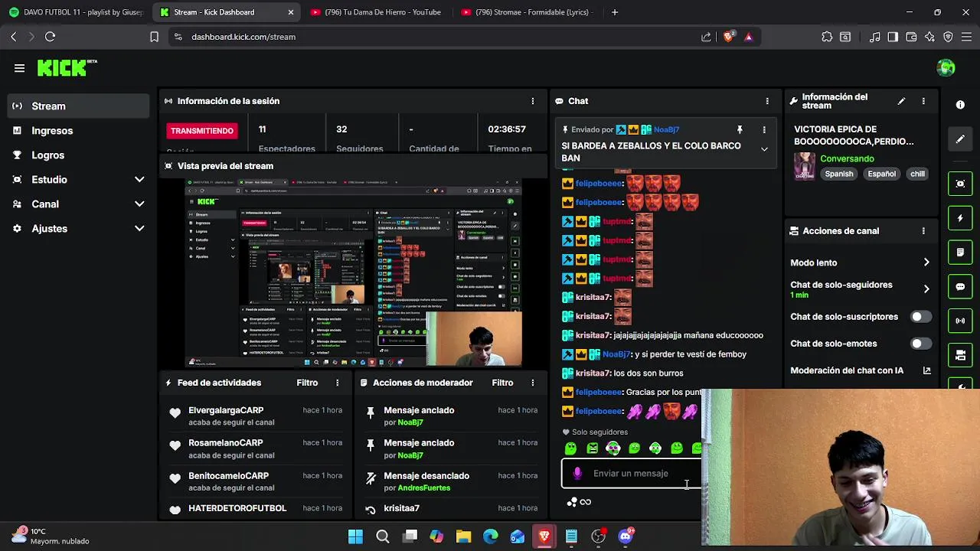
Task: Click the Brave shields icon in address bar
Action: [x=728, y=37]
